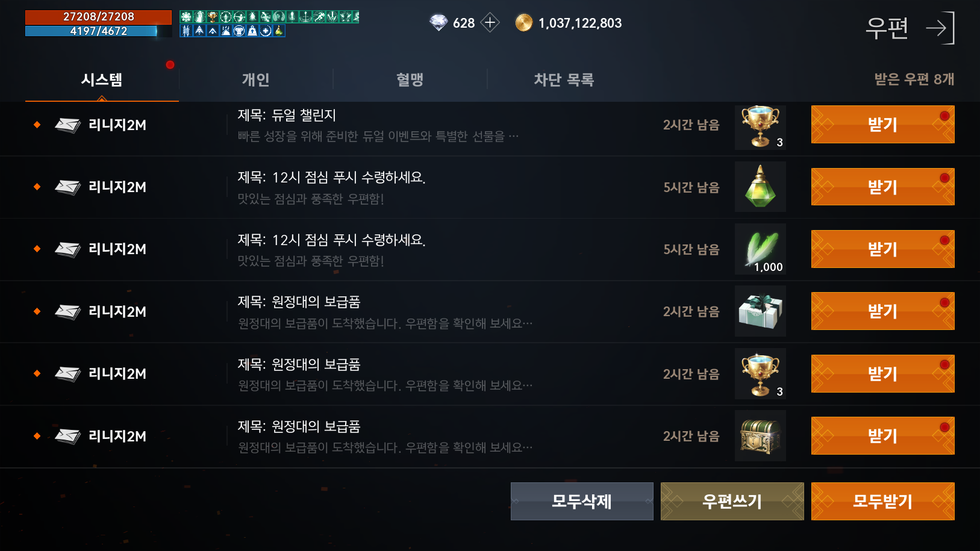Click 모두받기 to receive all mail
The height and width of the screenshot is (551, 980).
(882, 501)
